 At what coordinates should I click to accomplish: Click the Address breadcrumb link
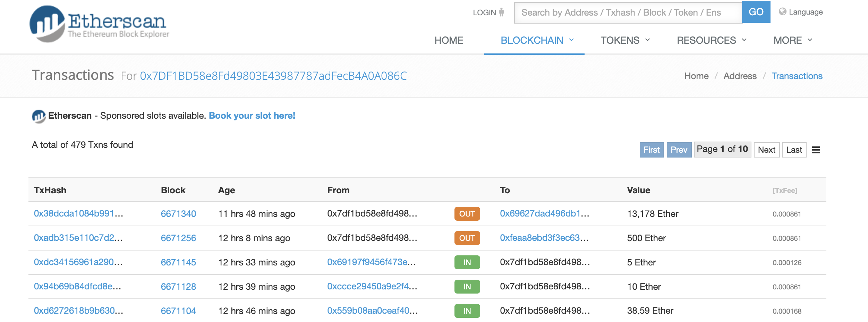pos(740,76)
